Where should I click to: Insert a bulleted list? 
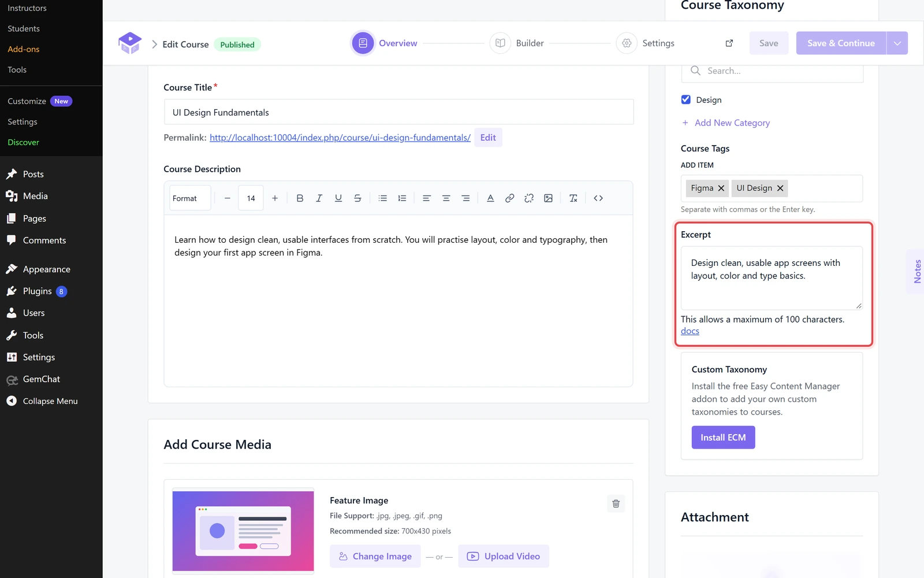[x=382, y=198]
